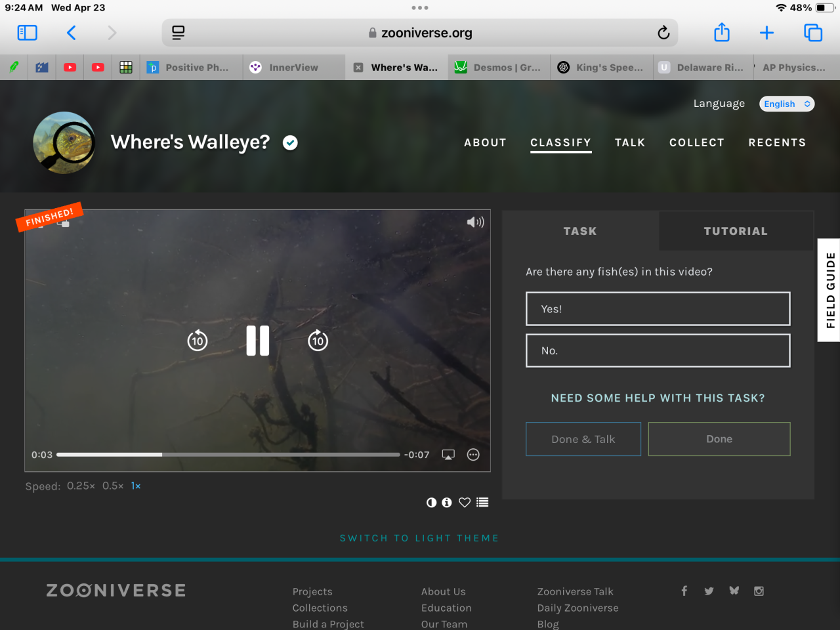The width and height of the screenshot is (840, 630).
Task: Switch to the Task tab
Action: [580, 231]
